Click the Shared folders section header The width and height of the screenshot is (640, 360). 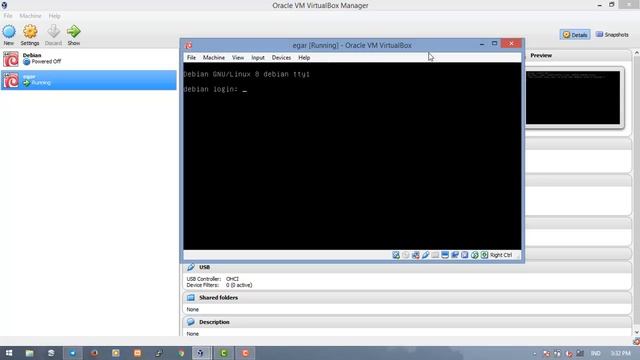click(407, 298)
